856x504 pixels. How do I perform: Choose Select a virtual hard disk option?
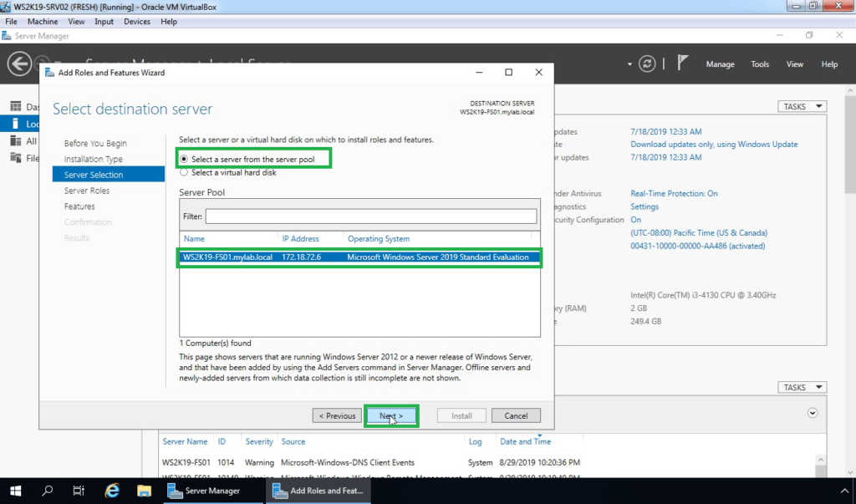click(x=183, y=172)
